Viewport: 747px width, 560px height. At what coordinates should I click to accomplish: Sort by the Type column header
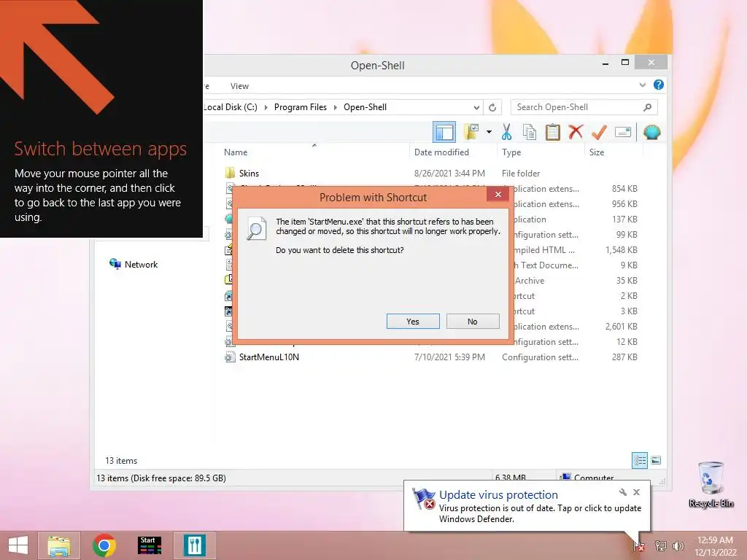511,152
